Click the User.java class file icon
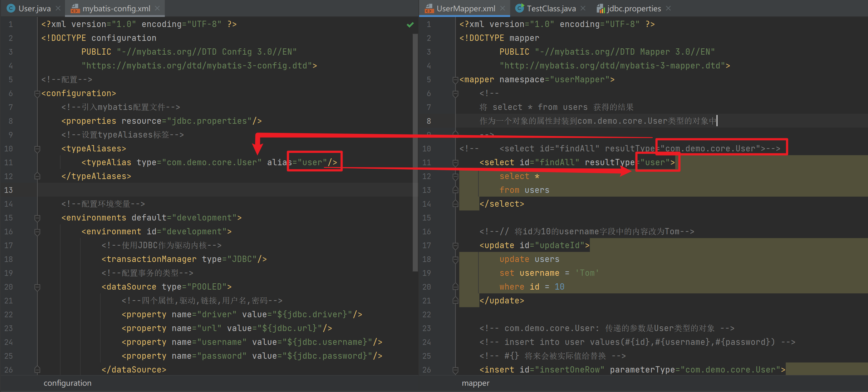 [x=11, y=8]
